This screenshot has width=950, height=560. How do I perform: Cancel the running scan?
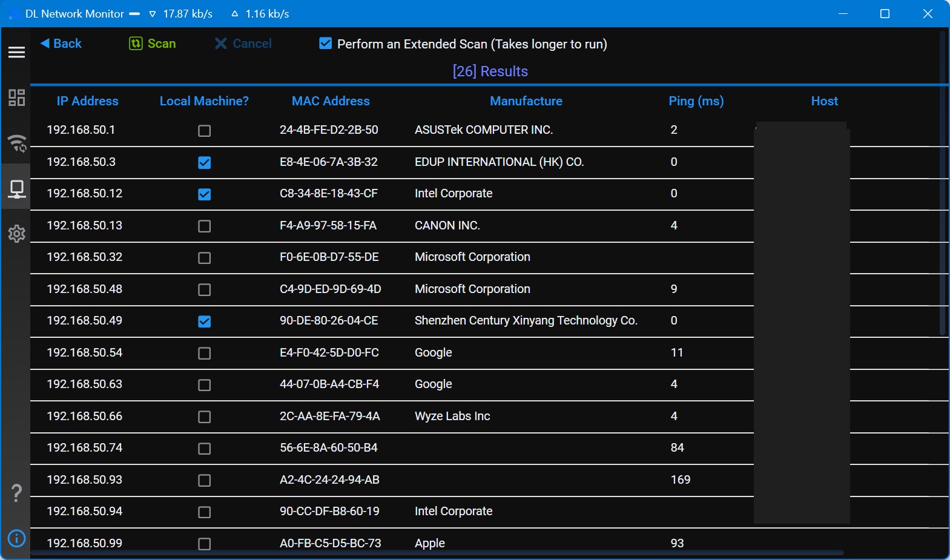(x=243, y=44)
